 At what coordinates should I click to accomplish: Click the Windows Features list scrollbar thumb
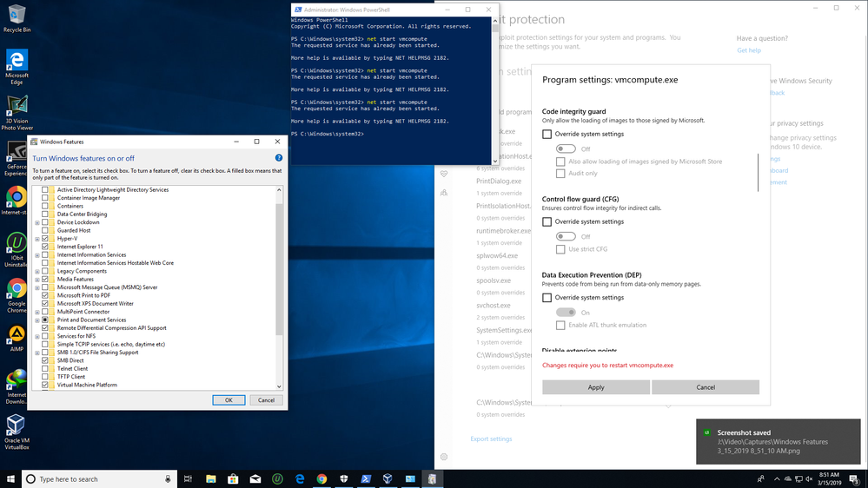click(x=279, y=268)
